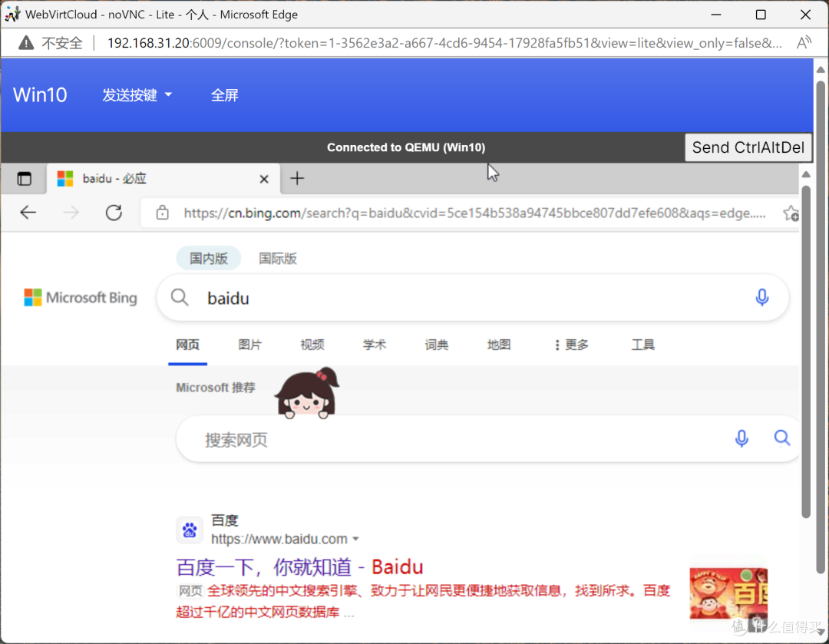Click microphone in 搜索网页 box
The height and width of the screenshot is (644, 829).
[741, 438]
